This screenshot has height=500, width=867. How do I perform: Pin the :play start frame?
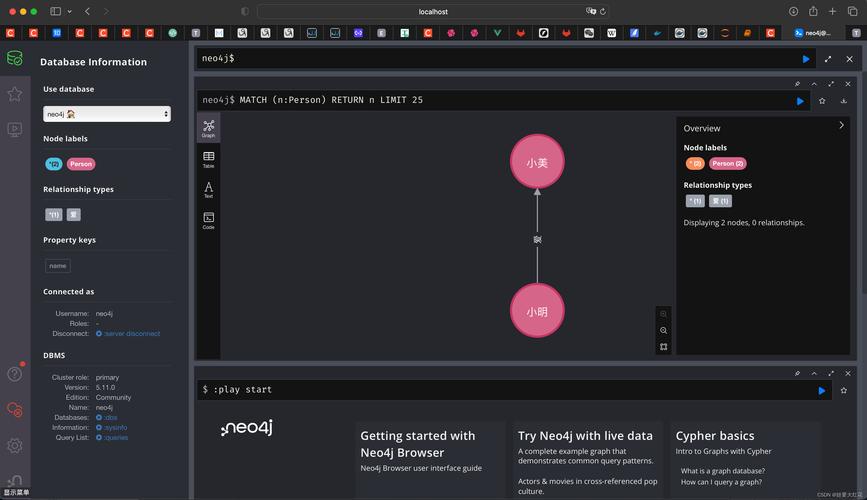[797, 373]
